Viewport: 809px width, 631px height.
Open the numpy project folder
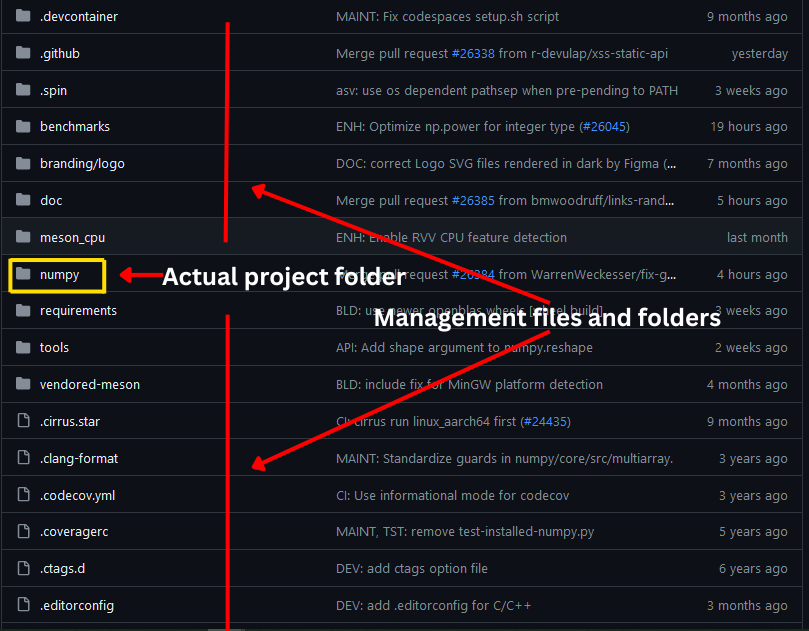(59, 275)
